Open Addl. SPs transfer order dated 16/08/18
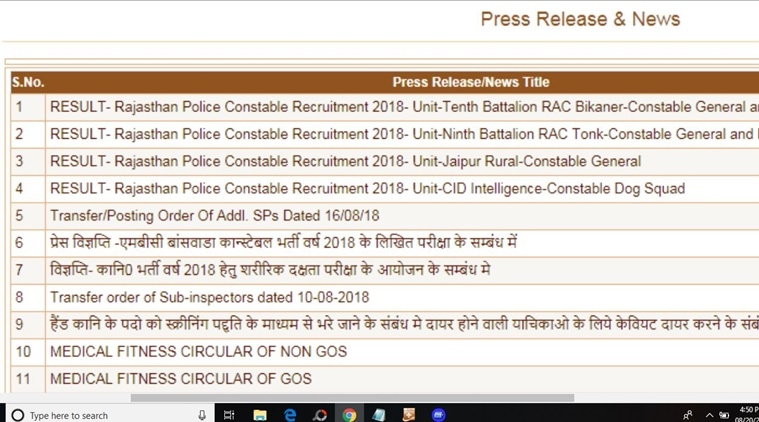 click(x=214, y=215)
